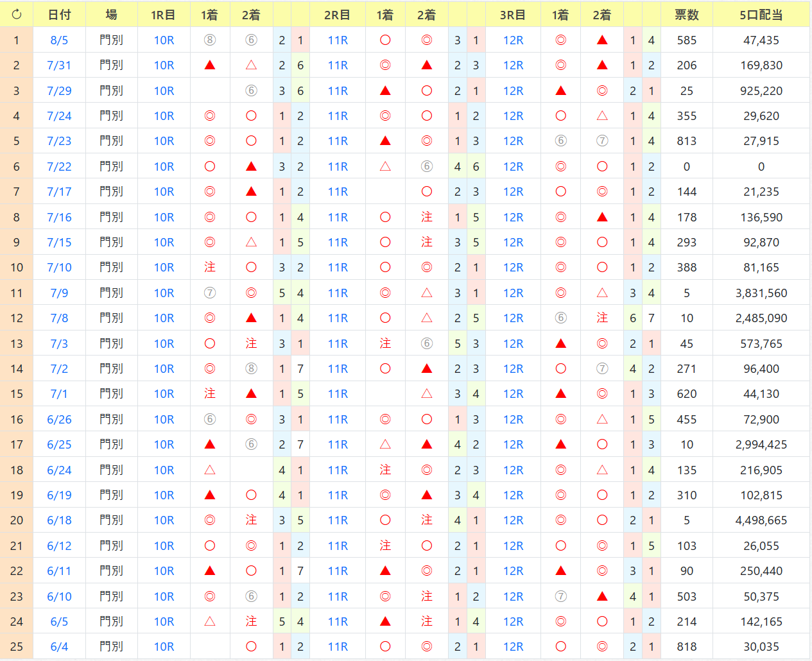Screen dimensions: 812x661
Task: Open the 6/4 date link
Action: pos(59,647)
